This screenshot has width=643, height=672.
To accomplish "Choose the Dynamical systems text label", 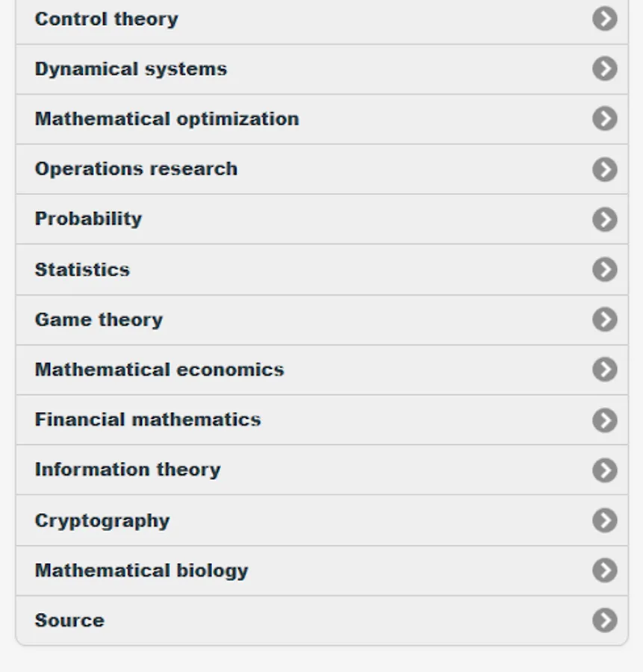I will [131, 69].
